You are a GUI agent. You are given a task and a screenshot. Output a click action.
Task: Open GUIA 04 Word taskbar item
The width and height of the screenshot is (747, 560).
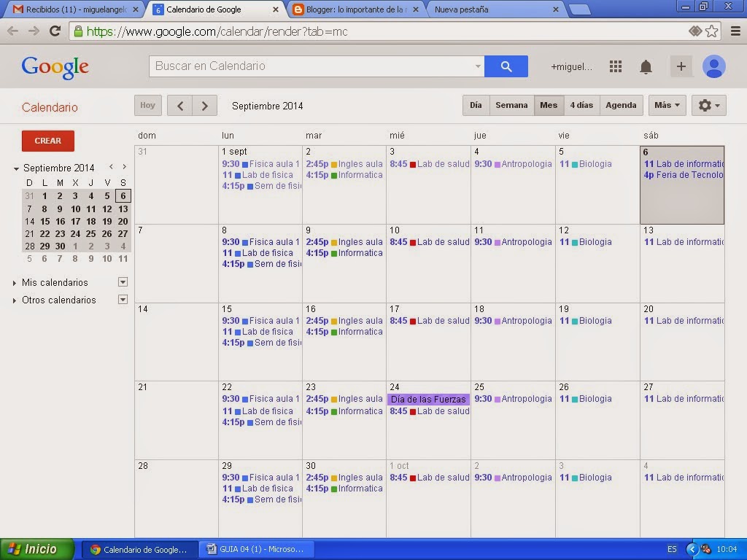(x=256, y=549)
